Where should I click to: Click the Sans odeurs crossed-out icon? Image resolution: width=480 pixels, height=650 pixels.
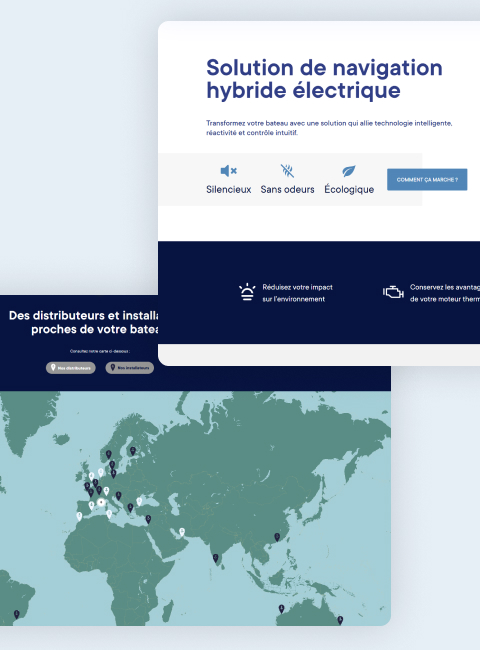[287, 170]
